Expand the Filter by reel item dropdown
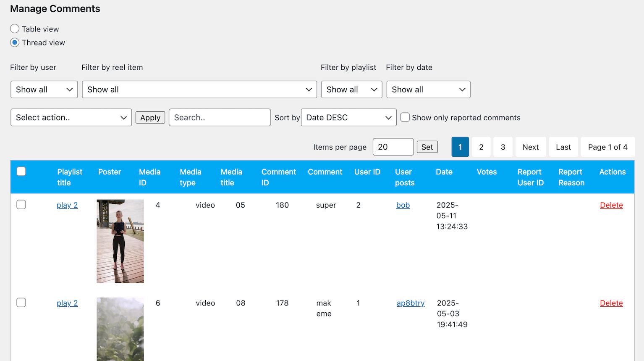Image resolution: width=644 pixels, height=361 pixels. click(x=199, y=90)
